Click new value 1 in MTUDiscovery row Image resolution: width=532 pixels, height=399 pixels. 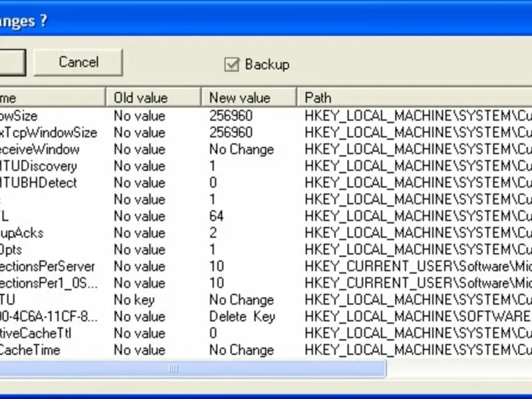click(212, 166)
